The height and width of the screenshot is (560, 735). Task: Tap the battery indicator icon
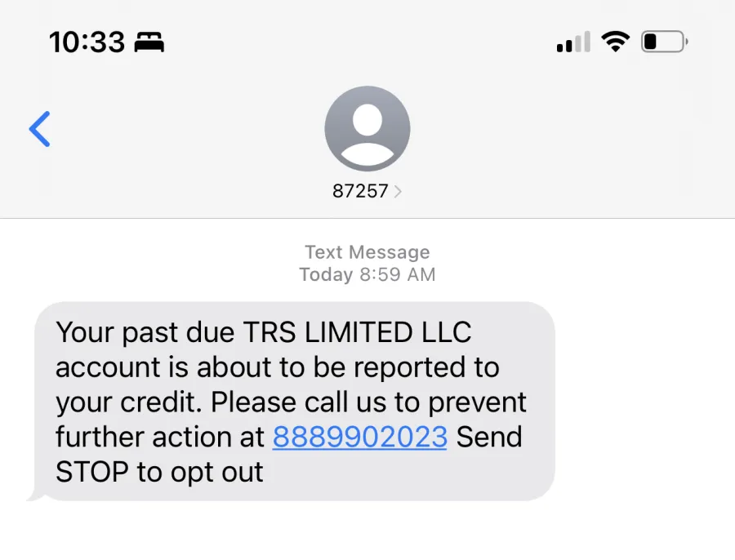click(664, 42)
